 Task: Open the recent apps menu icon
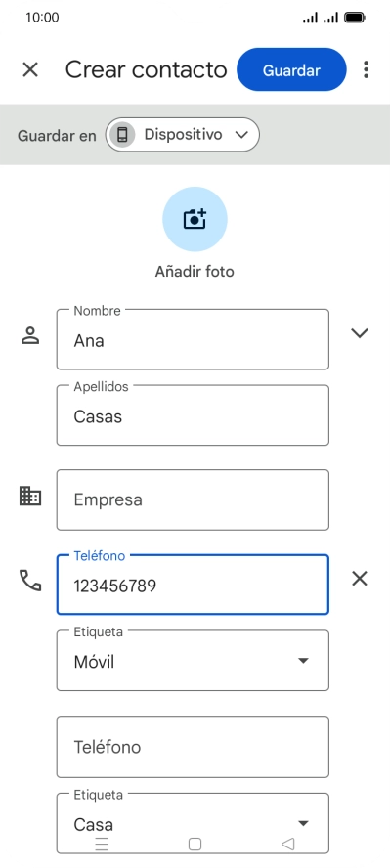coord(103,844)
